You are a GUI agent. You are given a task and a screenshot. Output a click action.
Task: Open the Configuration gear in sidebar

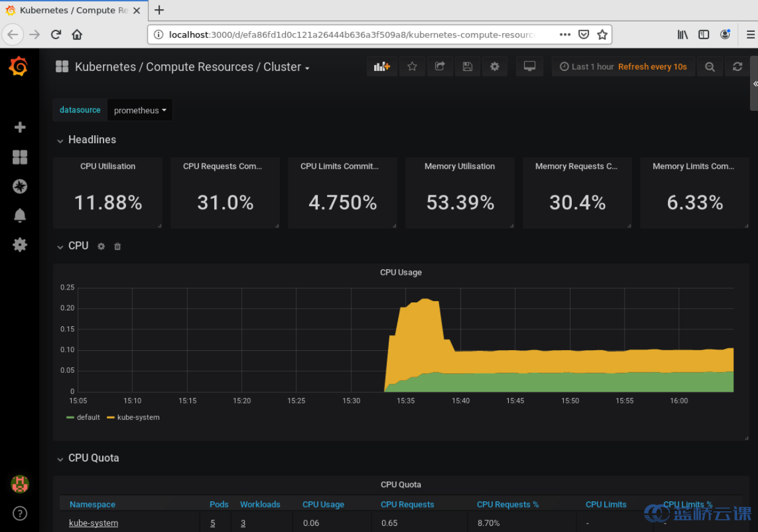pyautogui.click(x=20, y=245)
